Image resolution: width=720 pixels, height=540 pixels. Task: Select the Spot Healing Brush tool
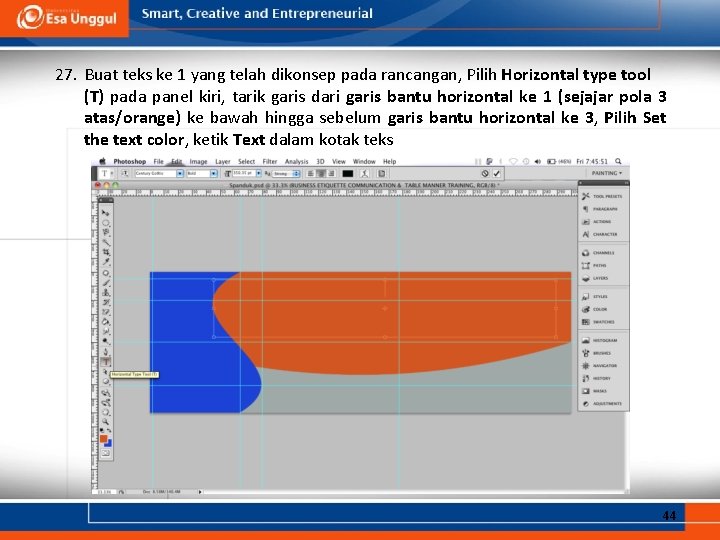pyautogui.click(x=106, y=273)
